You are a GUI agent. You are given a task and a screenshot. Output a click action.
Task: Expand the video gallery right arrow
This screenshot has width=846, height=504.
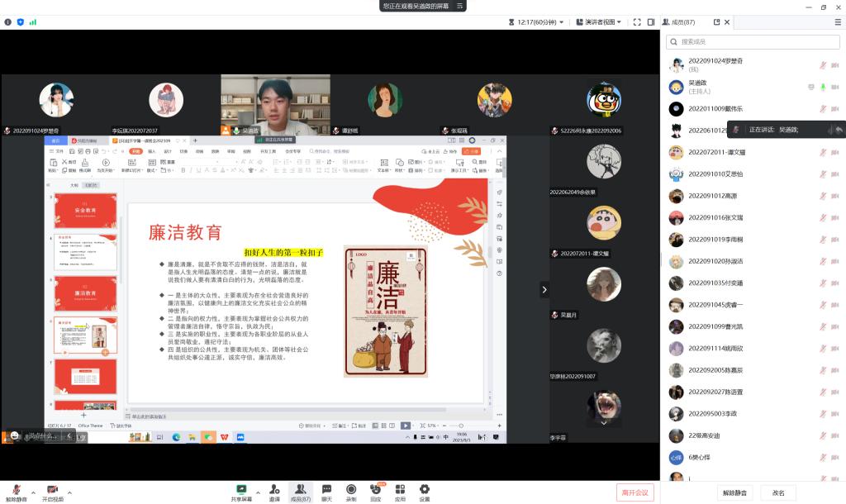point(544,290)
